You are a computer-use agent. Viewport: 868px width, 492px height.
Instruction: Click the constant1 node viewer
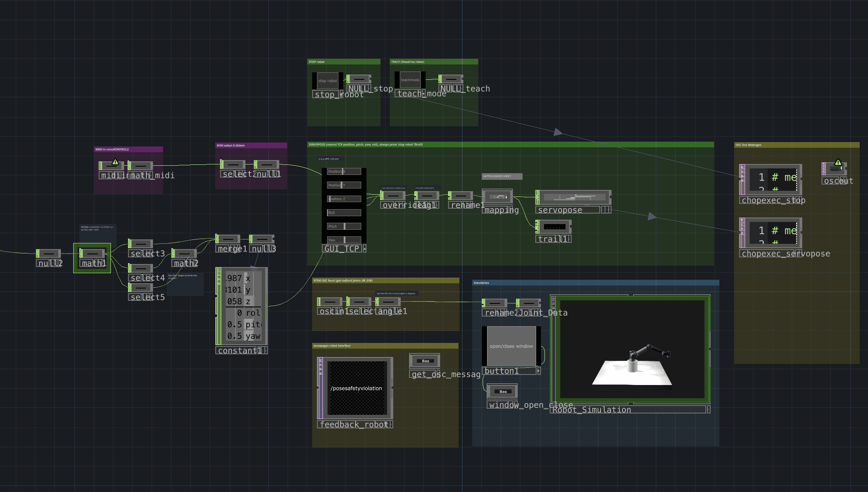click(x=243, y=307)
